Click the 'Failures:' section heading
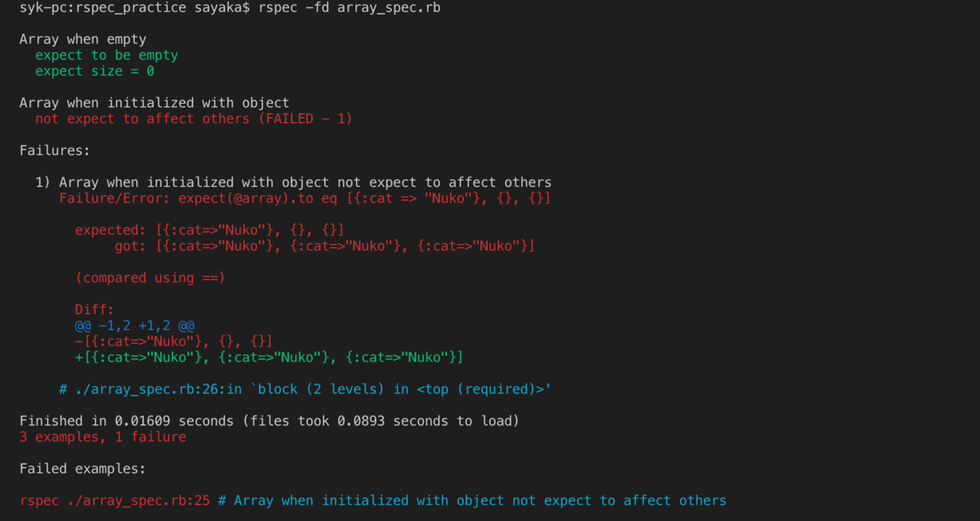 (x=55, y=150)
